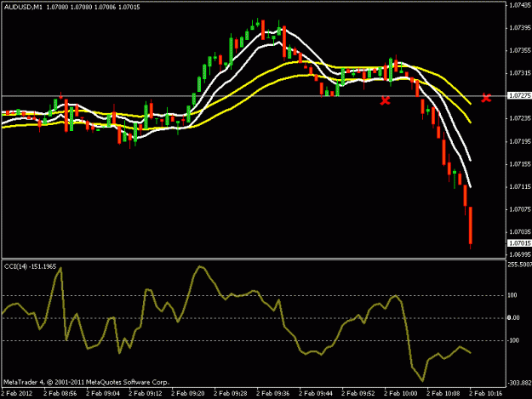Viewport: 532px width, 399px height.
Task: Click the time axis label 2 Feb 09:36
Action: click(x=273, y=393)
